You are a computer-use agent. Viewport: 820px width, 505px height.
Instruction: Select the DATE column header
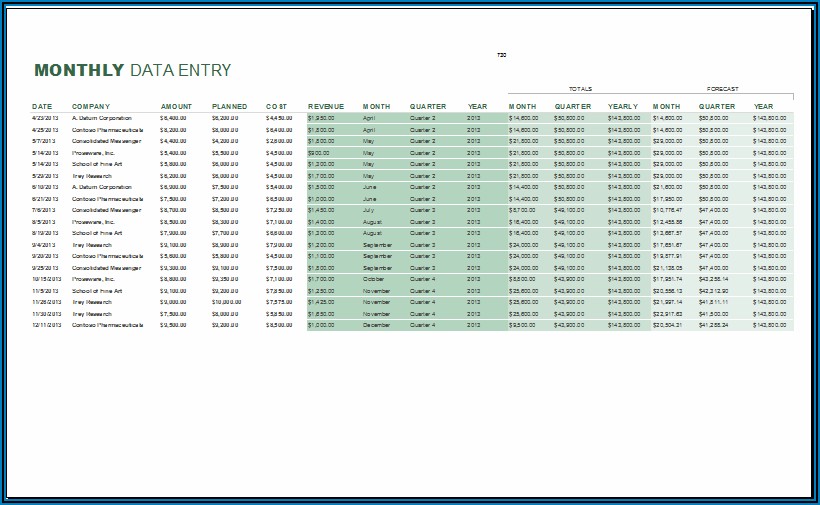pos(42,106)
